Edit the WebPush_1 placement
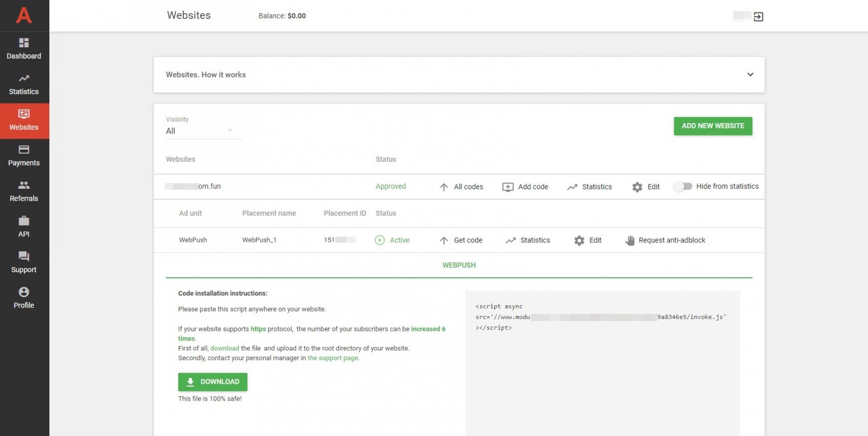This screenshot has width=868, height=436. click(x=595, y=240)
